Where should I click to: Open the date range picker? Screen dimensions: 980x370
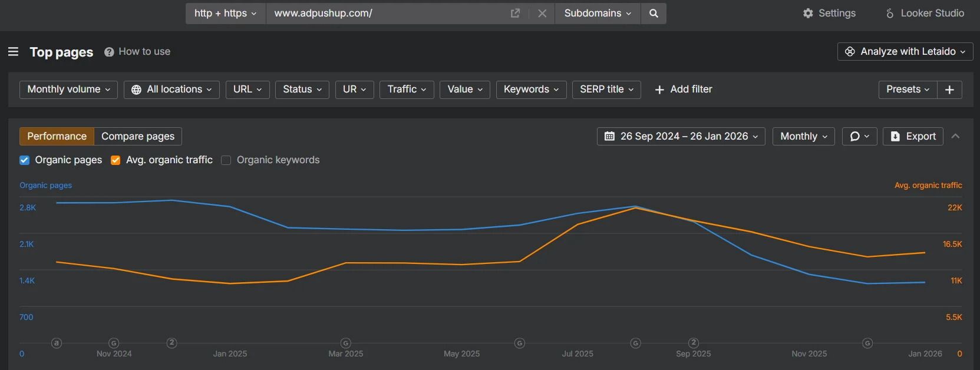pyautogui.click(x=681, y=136)
